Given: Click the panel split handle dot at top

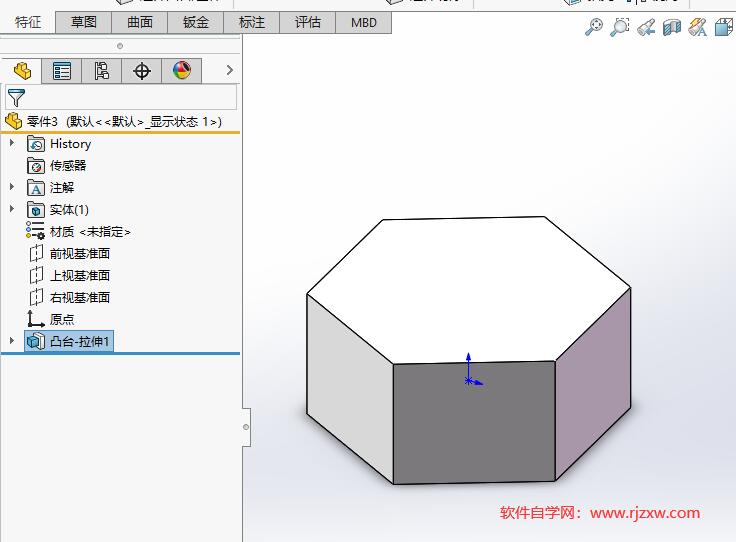Looking at the screenshot, I should 120,46.
